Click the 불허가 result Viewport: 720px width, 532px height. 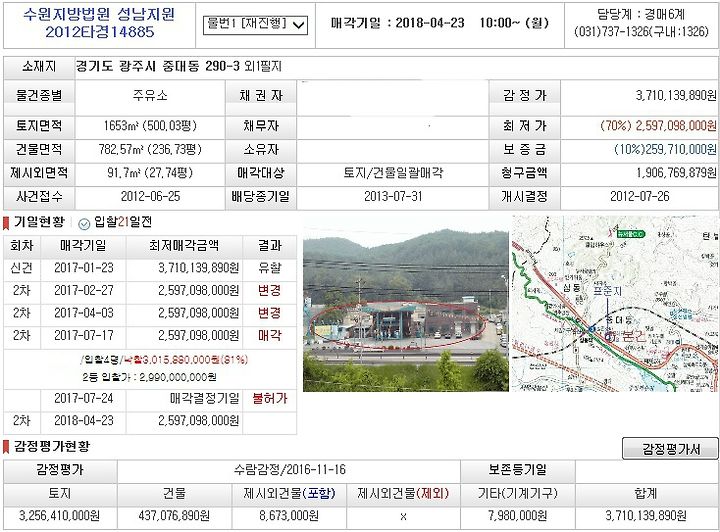[x=270, y=398]
